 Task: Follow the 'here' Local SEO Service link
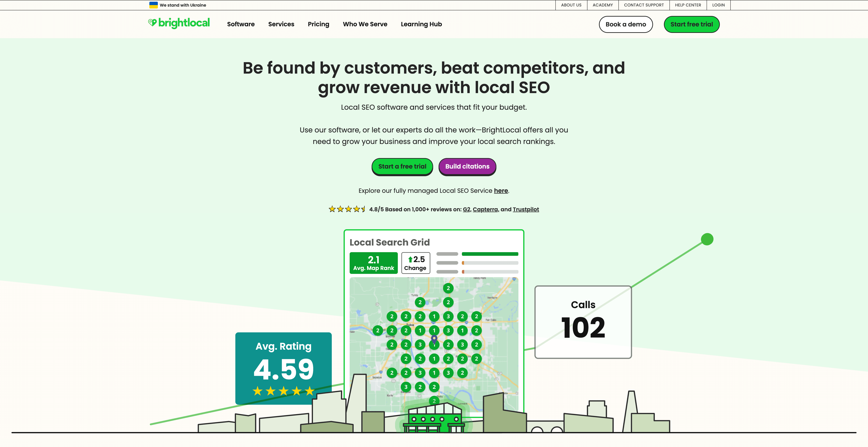[x=501, y=191]
